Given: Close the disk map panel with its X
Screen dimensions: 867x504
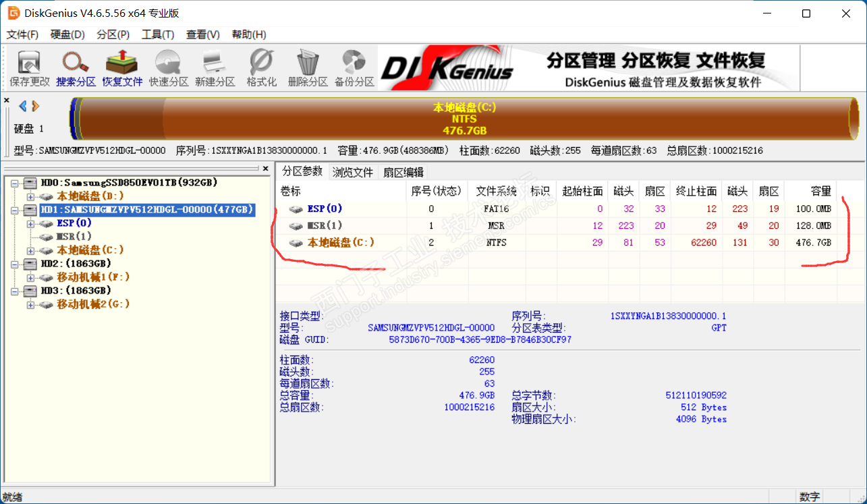Looking at the screenshot, I should pos(7,101).
